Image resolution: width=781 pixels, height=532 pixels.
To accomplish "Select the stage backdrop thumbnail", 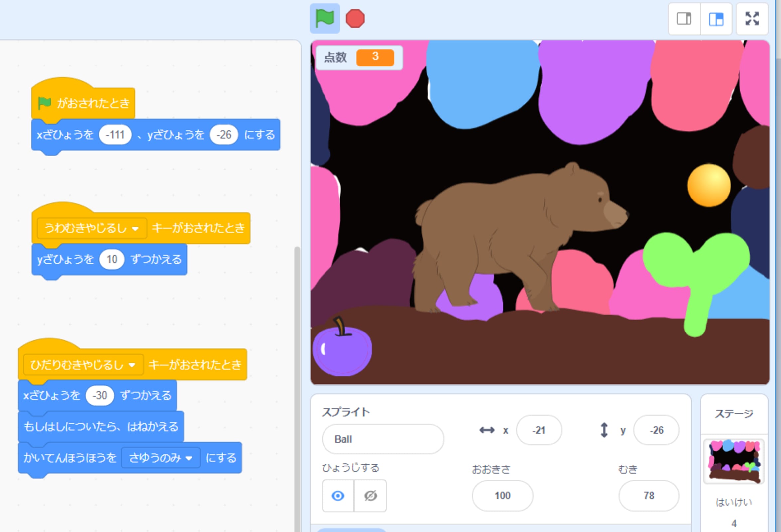I will [x=733, y=461].
